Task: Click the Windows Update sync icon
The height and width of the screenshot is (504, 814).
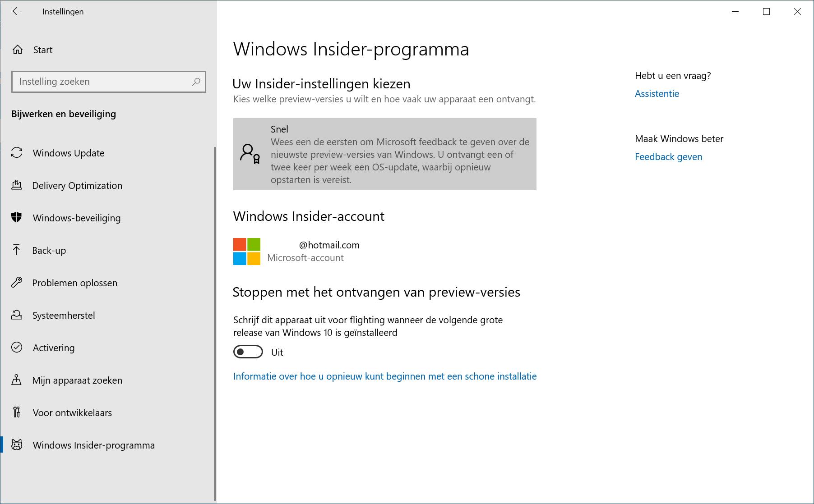Action: click(x=17, y=153)
